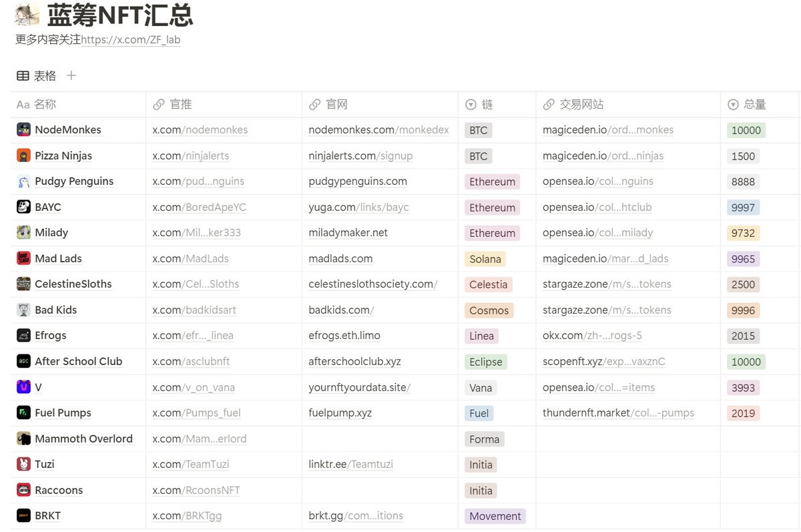801x532 pixels.
Task: Open linktr.ee/Teamtuzi link
Action: tap(350, 464)
